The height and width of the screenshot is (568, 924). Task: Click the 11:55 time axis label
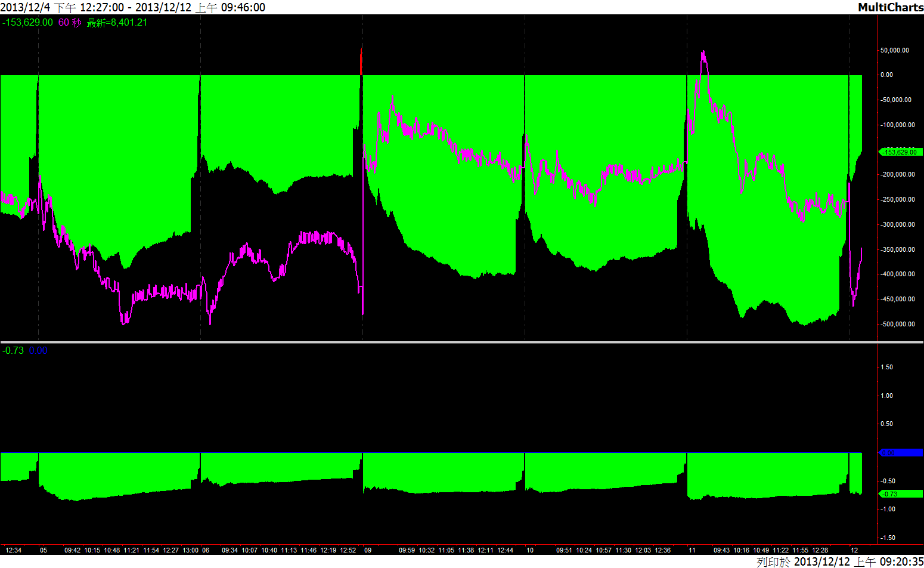[x=801, y=550]
